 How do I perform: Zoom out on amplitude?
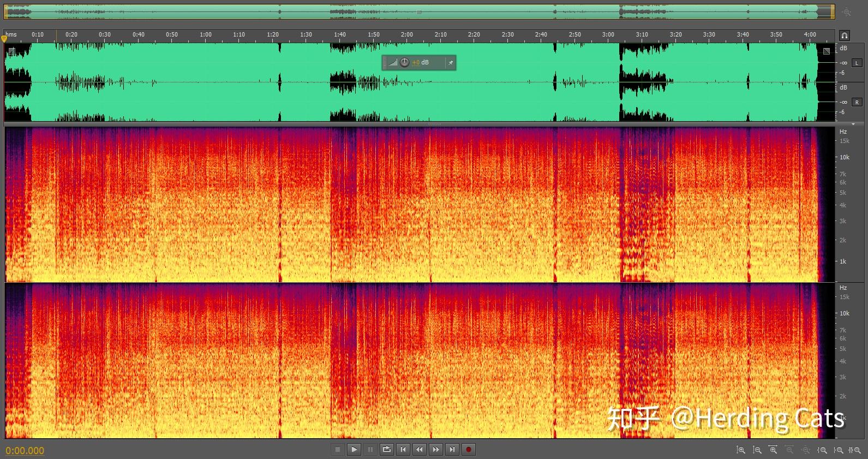[x=757, y=450]
